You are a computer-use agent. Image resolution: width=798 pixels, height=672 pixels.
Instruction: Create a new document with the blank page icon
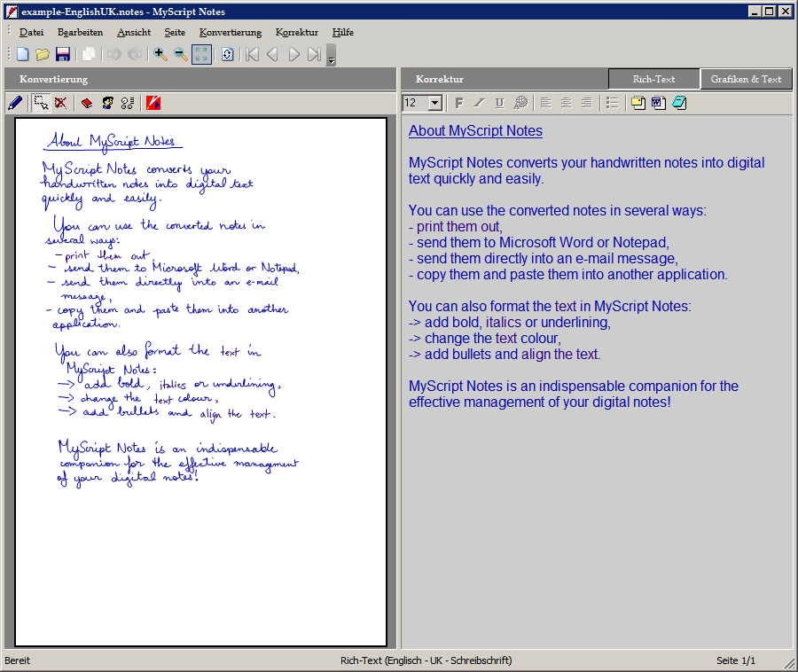click(23, 54)
